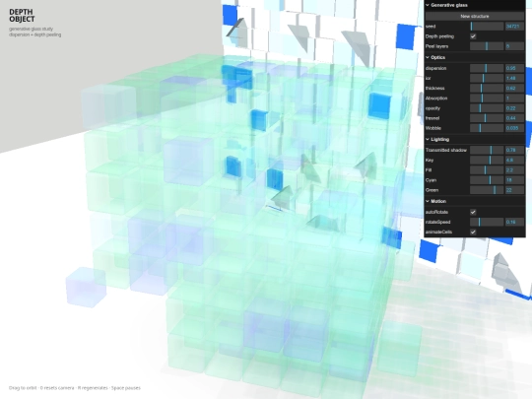The height and width of the screenshot is (399, 532).
Task: Set the Peel layers slider
Action: 487,46
